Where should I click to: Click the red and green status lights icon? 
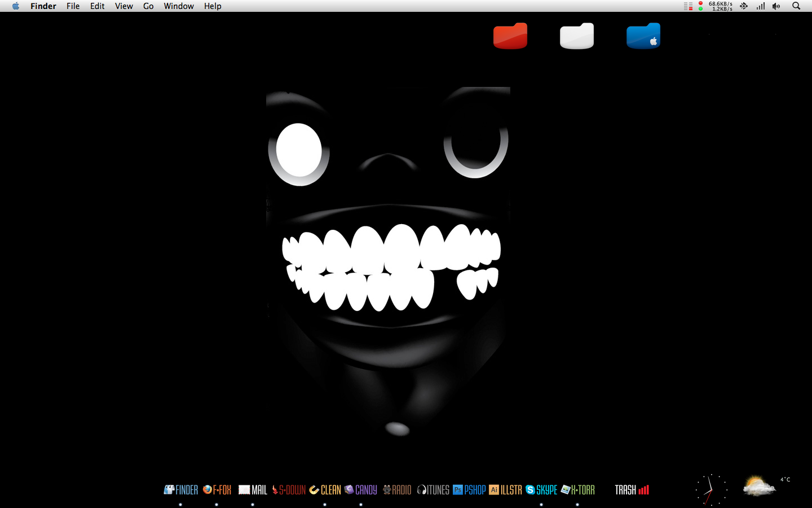point(700,6)
